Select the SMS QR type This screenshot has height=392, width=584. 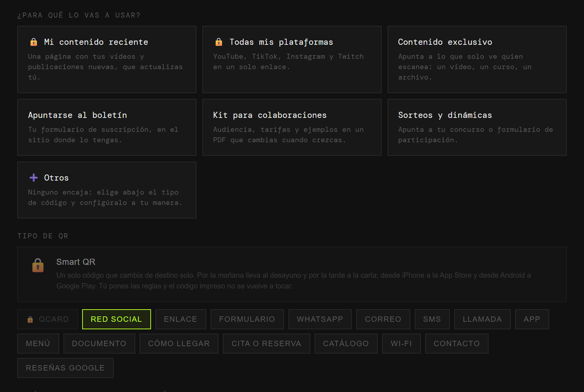point(432,319)
